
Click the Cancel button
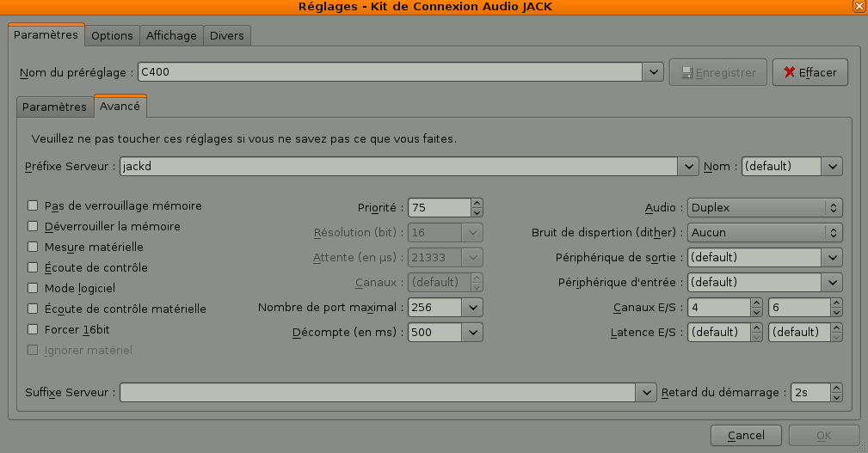[746, 435]
